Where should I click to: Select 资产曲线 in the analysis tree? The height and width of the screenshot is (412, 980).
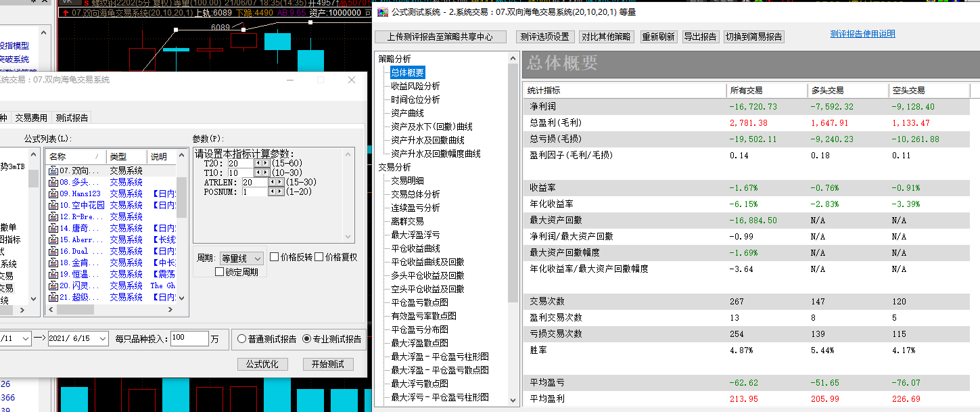point(407,113)
